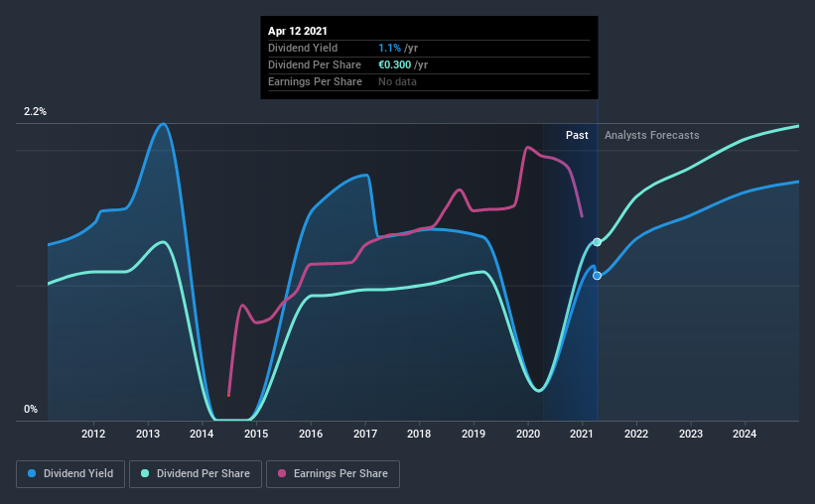The width and height of the screenshot is (815, 504).
Task: Click the 2022 x-axis label
Action: [636, 434]
